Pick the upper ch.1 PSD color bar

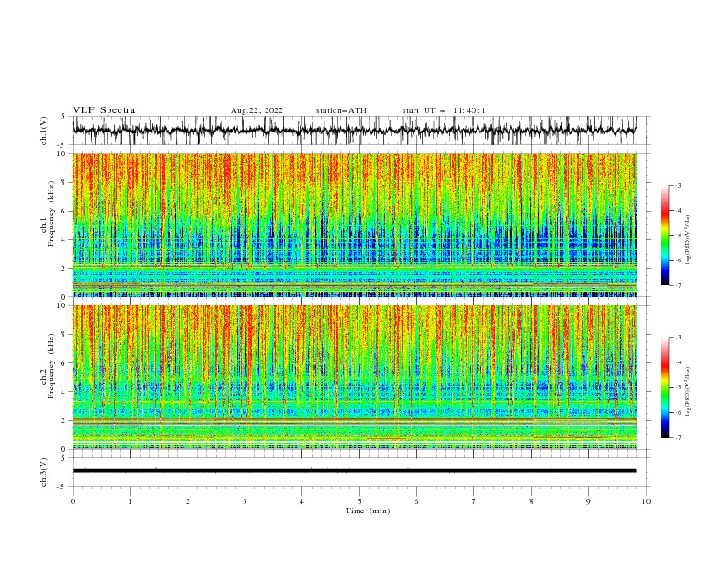[x=665, y=236]
